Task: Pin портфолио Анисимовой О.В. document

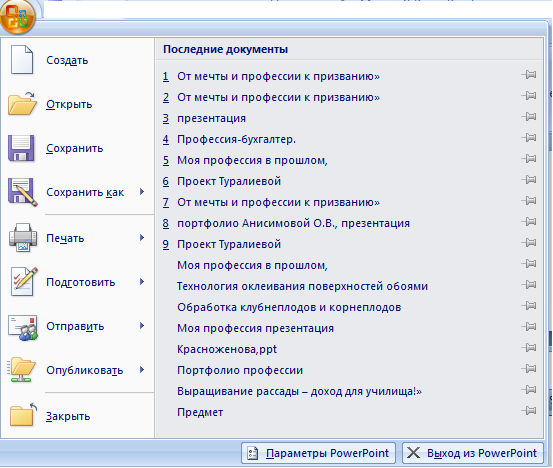Action: click(x=529, y=221)
